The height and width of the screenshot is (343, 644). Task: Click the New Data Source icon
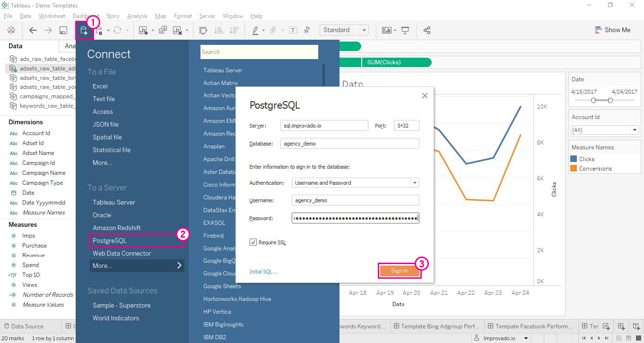click(84, 31)
